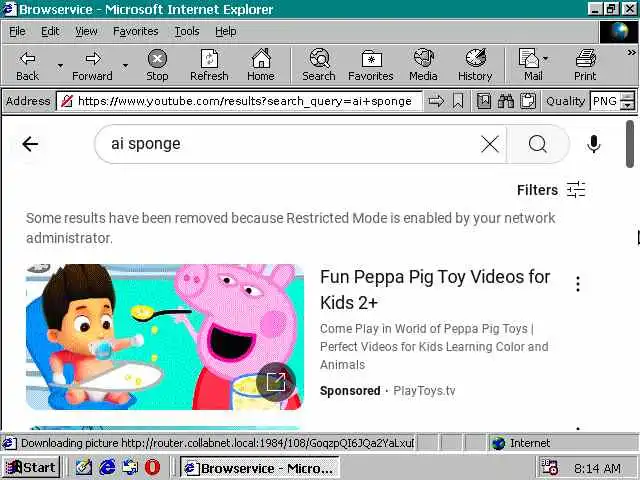Viewport: 640px width, 480px height.
Task: Click the address bar URL field
Action: click(239, 101)
